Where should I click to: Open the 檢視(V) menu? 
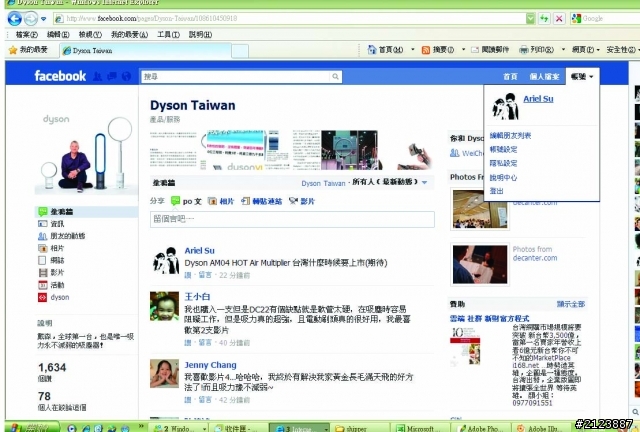click(90, 35)
